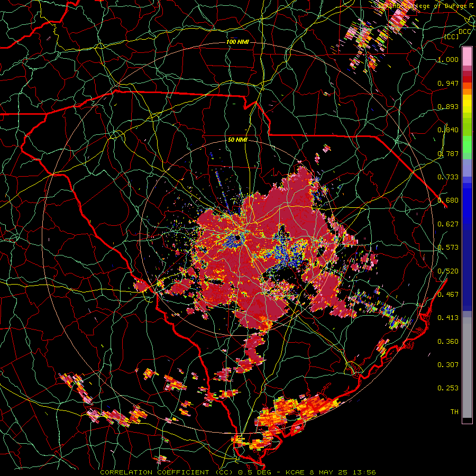Click the 0.787 color scale value
This screenshot has height=476, width=476.
448,153
